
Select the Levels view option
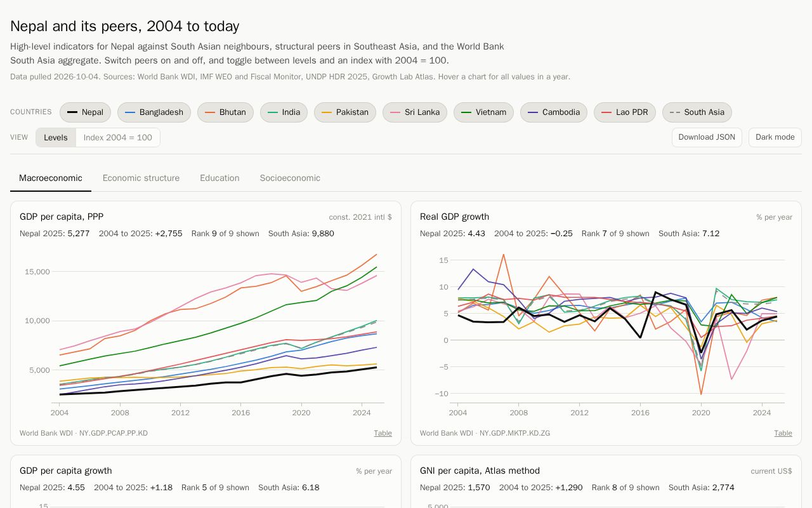pos(56,138)
